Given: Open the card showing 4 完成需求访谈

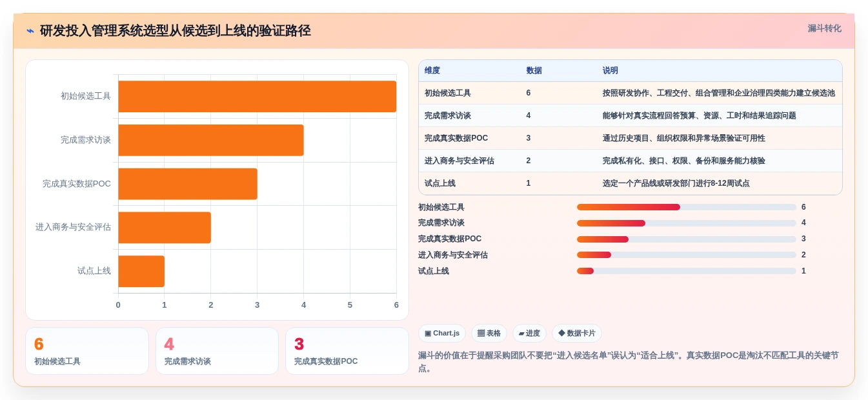Looking at the screenshot, I should pos(217,351).
